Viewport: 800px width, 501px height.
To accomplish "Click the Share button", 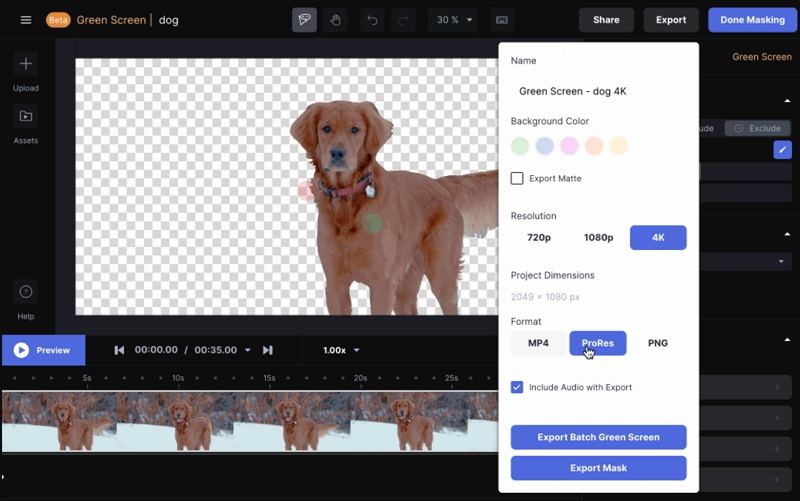I will 606,20.
